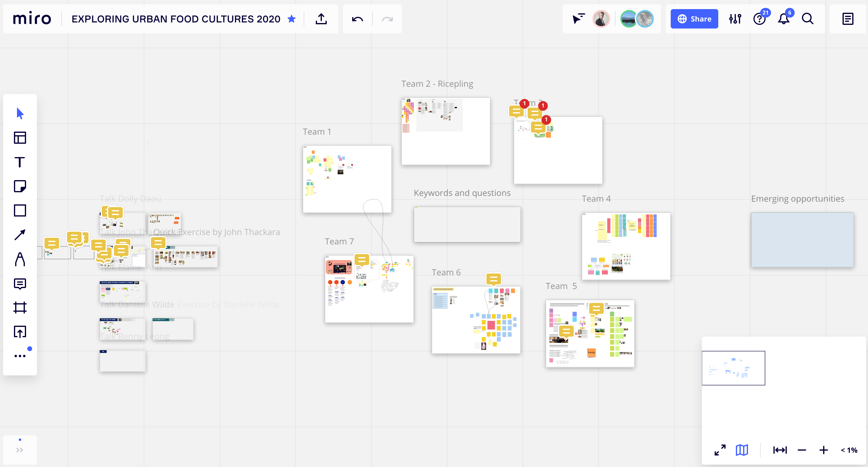Image resolution: width=868 pixels, height=467 pixels.
Task: Open the notes panel icon top right
Action: 847,19
